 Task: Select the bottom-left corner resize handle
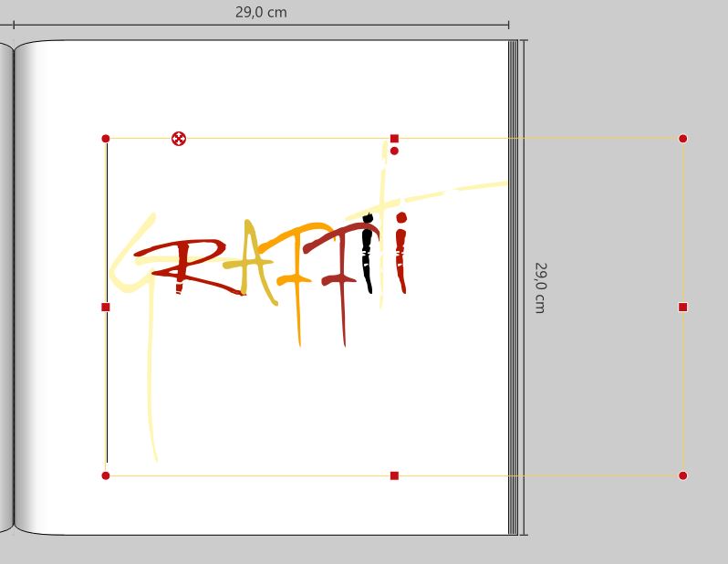[x=106, y=475]
